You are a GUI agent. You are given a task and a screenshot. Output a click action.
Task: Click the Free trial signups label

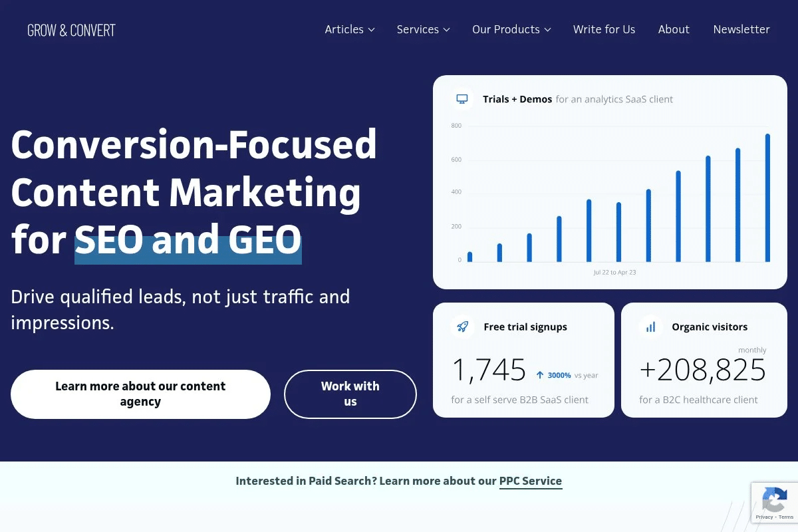(525, 327)
